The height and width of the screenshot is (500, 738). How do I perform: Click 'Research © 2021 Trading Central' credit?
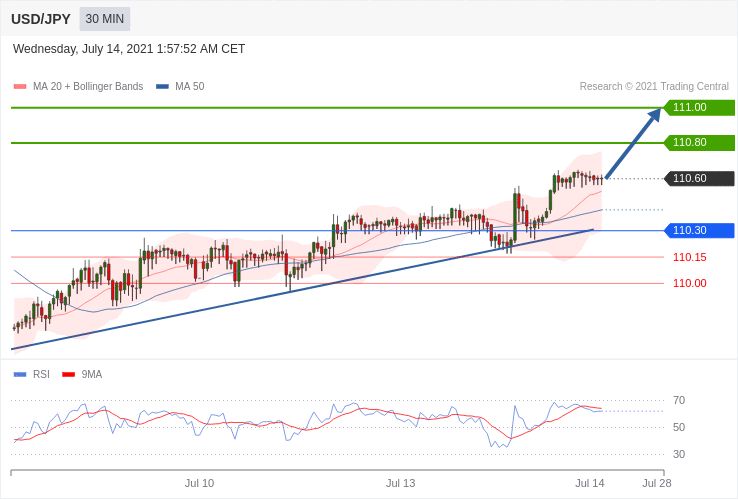coord(654,87)
